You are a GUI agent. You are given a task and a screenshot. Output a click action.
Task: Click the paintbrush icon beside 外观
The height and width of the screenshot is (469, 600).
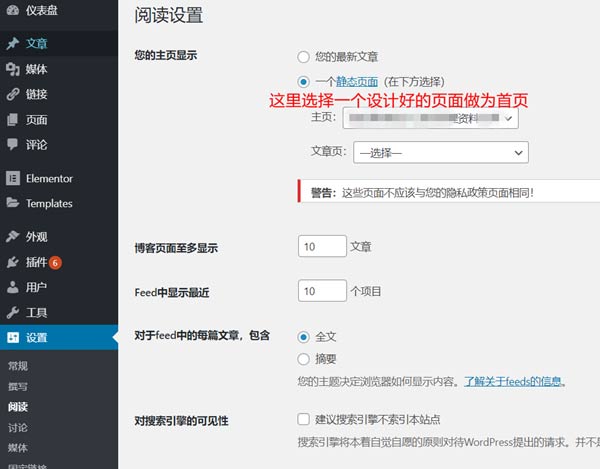pos(13,236)
